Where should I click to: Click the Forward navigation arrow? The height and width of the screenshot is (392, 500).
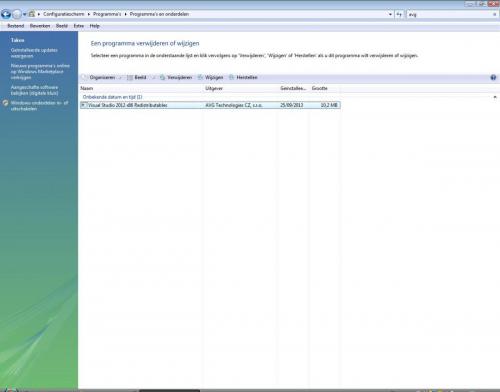point(17,14)
